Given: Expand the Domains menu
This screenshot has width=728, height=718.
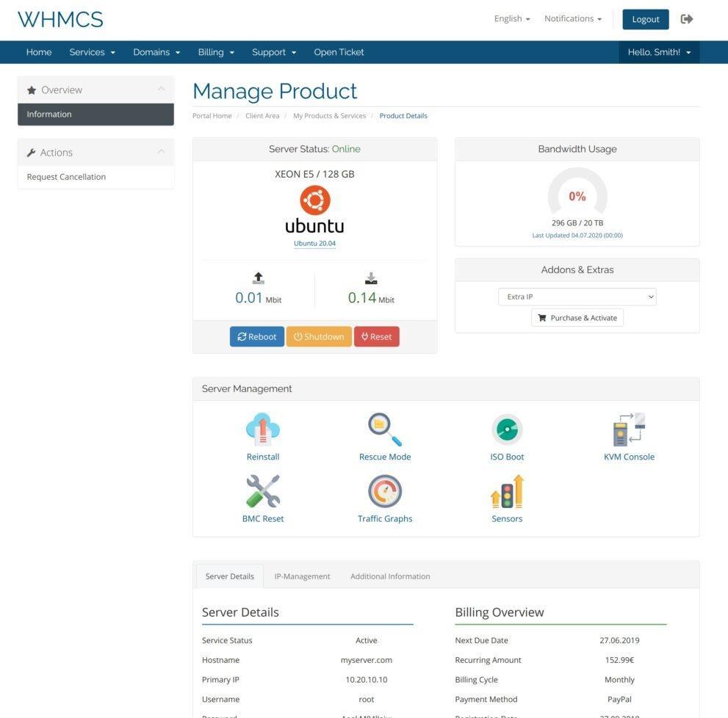Looking at the screenshot, I should coord(156,52).
